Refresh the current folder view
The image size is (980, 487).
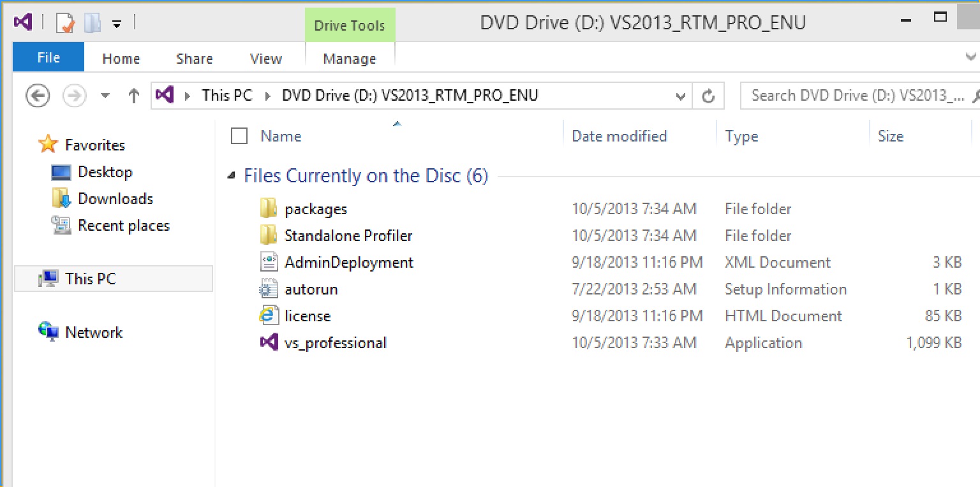pyautogui.click(x=708, y=96)
